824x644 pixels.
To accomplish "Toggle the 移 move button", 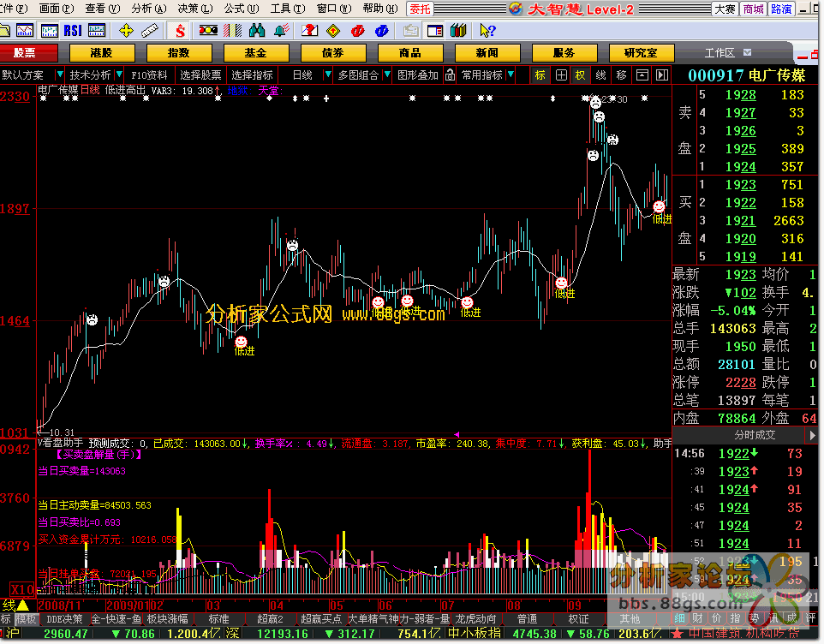I will point(622,75).
